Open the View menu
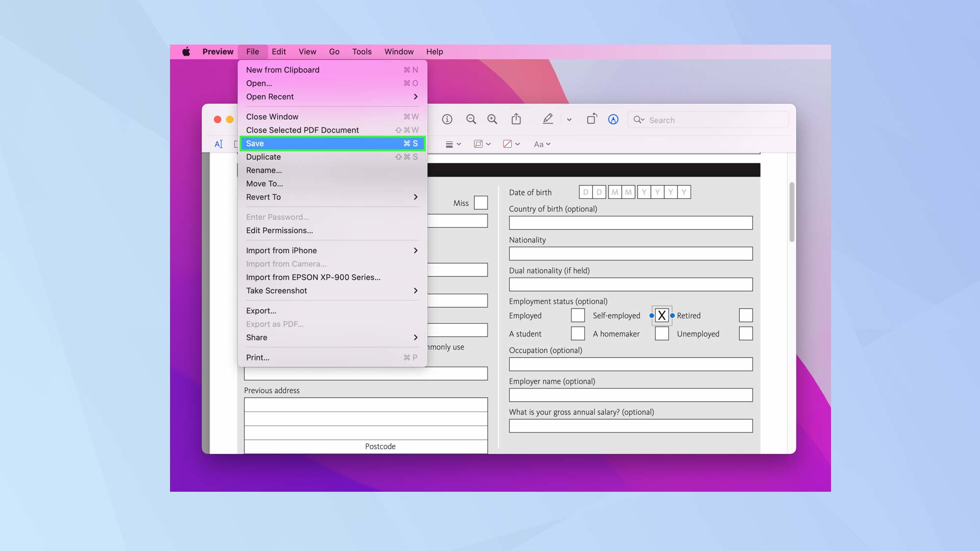This screenshot has width=980, height=551. pos(307,51)
